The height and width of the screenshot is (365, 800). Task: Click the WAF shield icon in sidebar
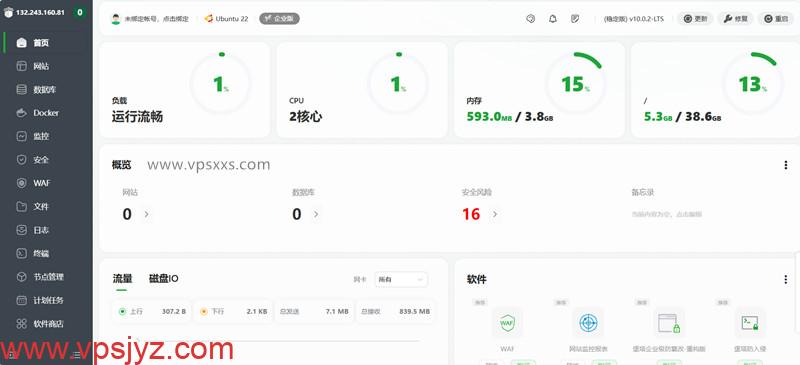coord(21,183)
